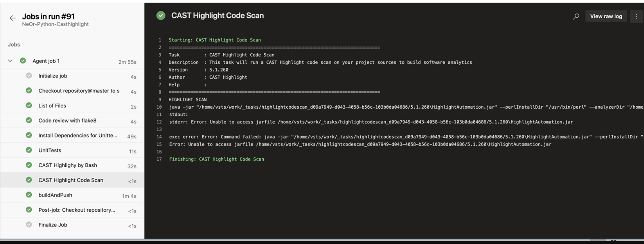Click the stdout: log line
644x244 pixels.
[179, 114]
